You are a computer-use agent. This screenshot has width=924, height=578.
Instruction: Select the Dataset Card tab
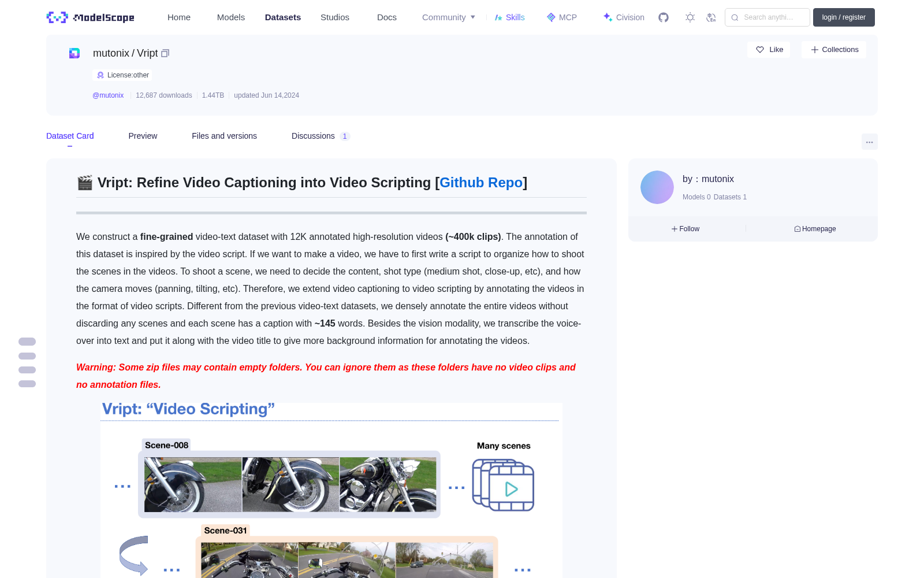(70, 136)
